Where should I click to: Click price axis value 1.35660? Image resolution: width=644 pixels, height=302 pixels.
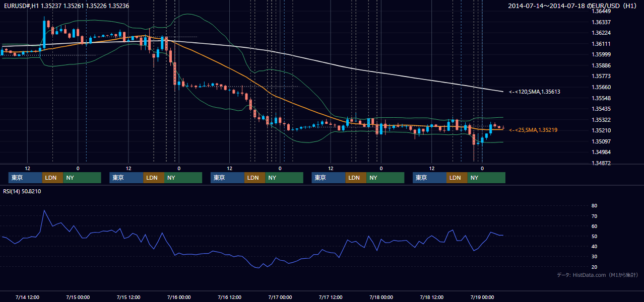[601, 87]
